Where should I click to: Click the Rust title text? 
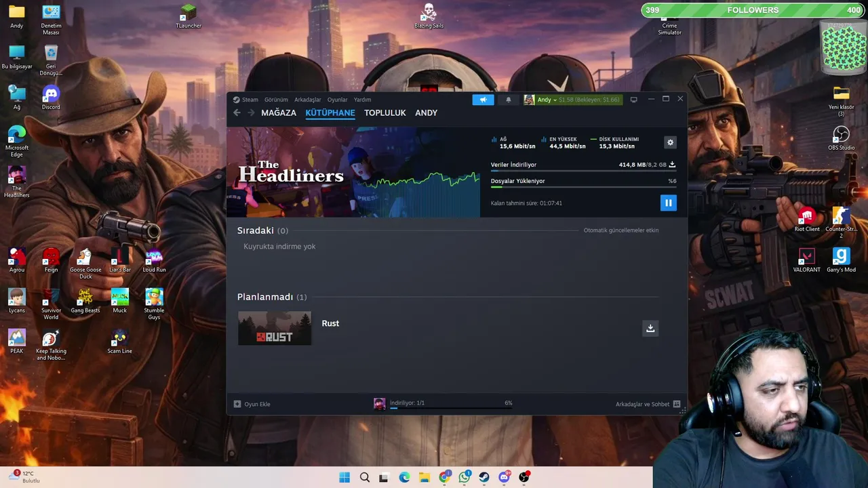click(330, 323)
